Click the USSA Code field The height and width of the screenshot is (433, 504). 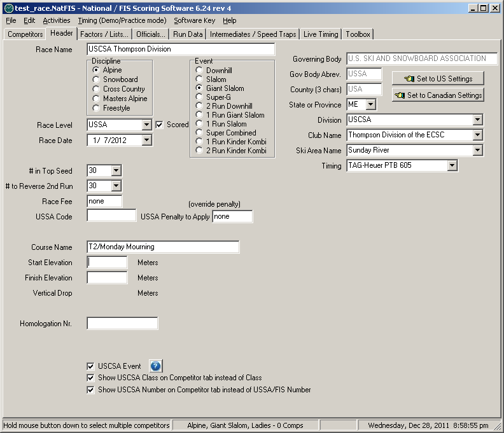[x=111, y=215]
